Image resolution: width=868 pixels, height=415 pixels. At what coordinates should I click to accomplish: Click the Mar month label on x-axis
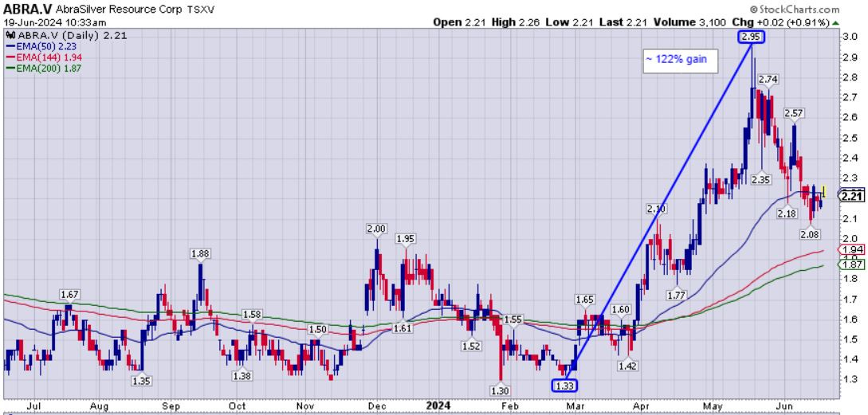point(575,405)
